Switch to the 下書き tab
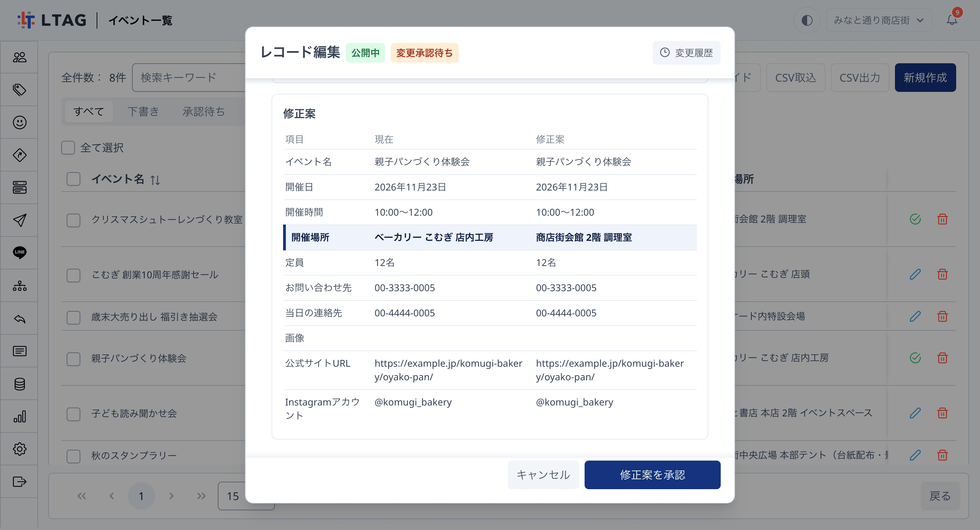Viewport: 980px width, 530px height. [143, 111]
